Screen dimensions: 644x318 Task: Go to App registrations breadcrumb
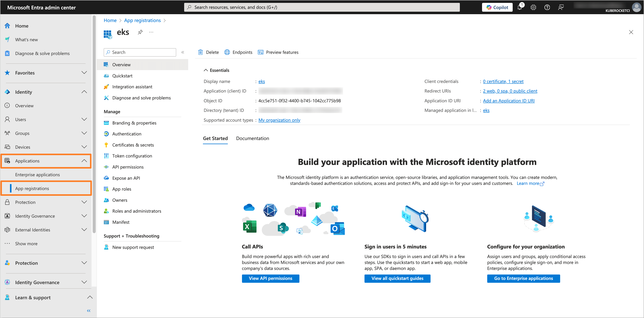tap(142, 20)
